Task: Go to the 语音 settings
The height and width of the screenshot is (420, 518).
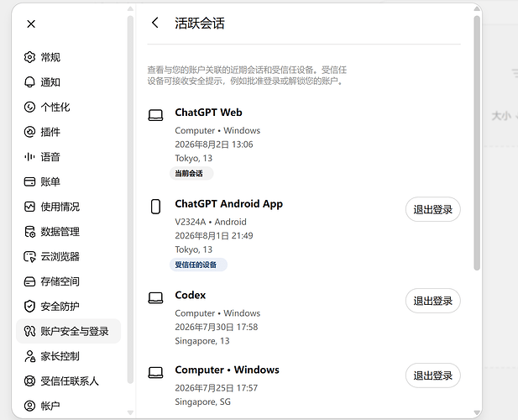Action: [x=68, y=156]
